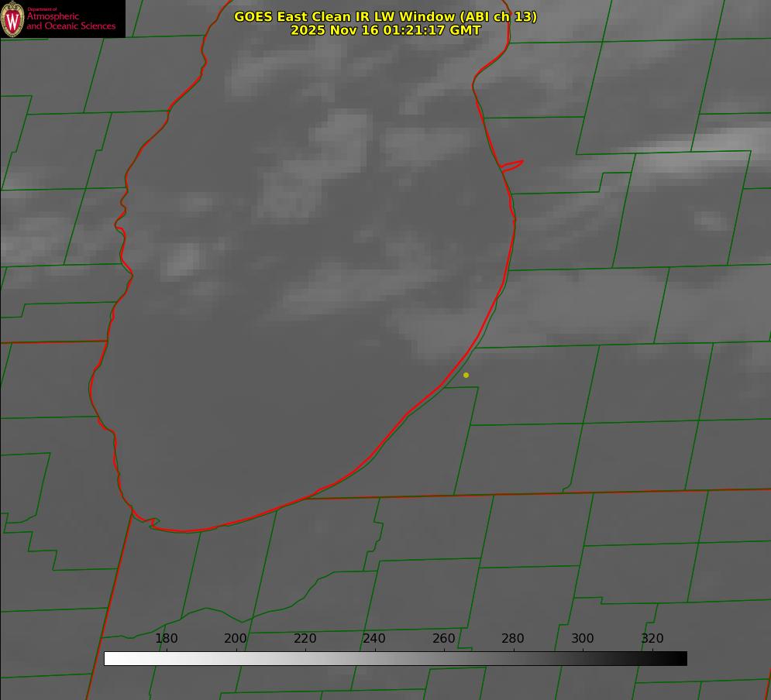Screen dimensions: 771x700
Task: Click the 280 label on the colorbar
Action: click(513, 639)
